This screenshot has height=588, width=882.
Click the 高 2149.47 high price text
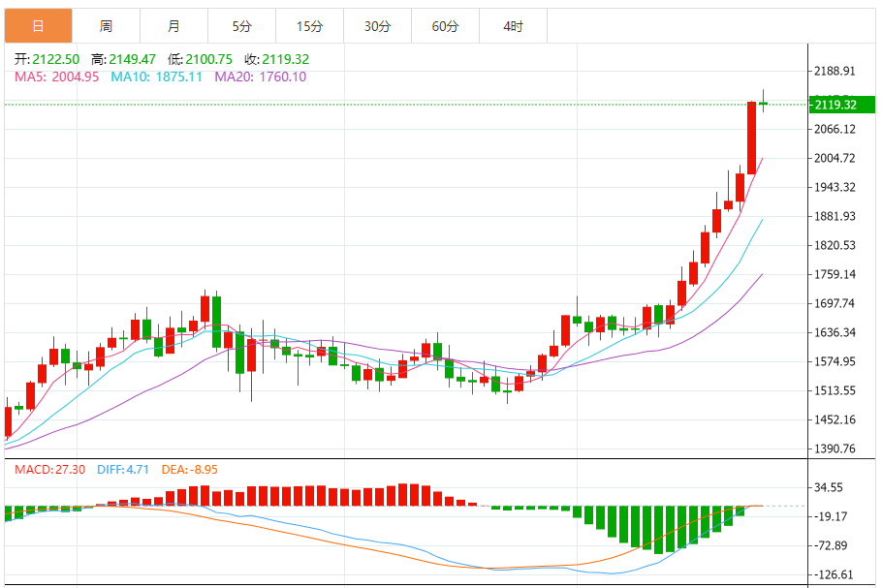click(123, 59)
